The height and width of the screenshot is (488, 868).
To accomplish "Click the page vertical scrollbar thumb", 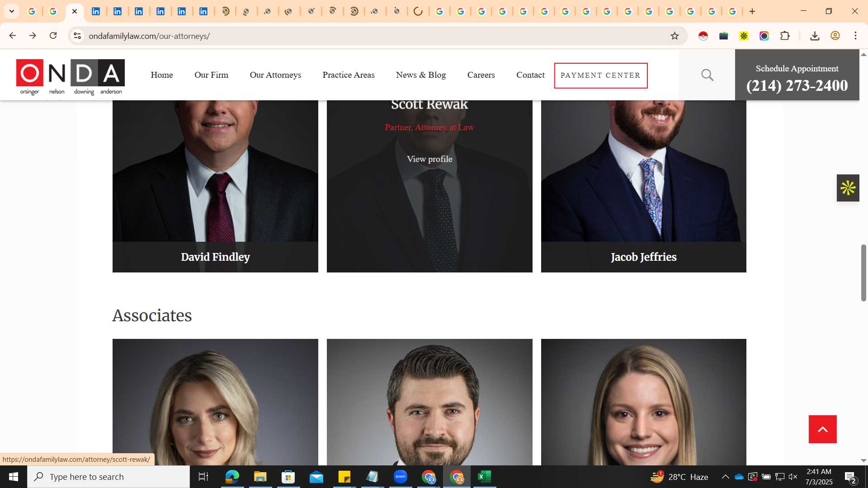I will [863, 273].
